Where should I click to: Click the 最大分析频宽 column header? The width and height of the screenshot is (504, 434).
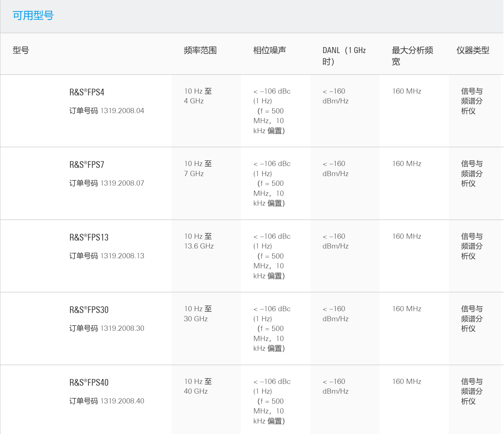click(x=412, y=56)
